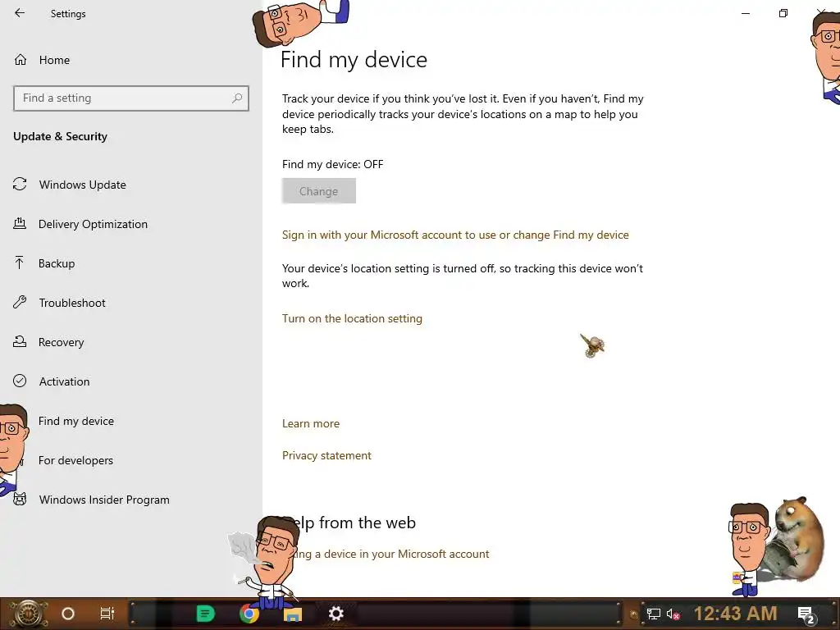
Task: Open File Explorer from taskbar
Action: pyautogui.click(x=293, y=614)
